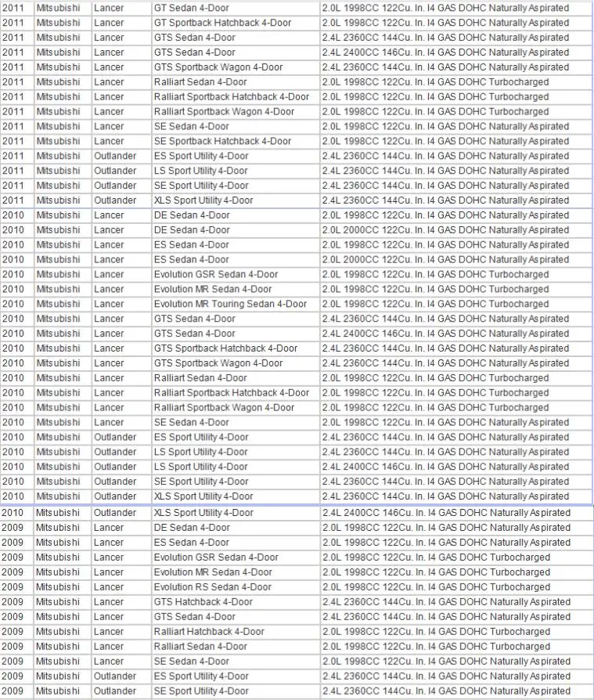Image resolution: width=594 pixels, height=700 pixels.
Task: Select 2010 'Ralliart Sportback Hatchback 4-Door' cell
Action: pos(236,392)
